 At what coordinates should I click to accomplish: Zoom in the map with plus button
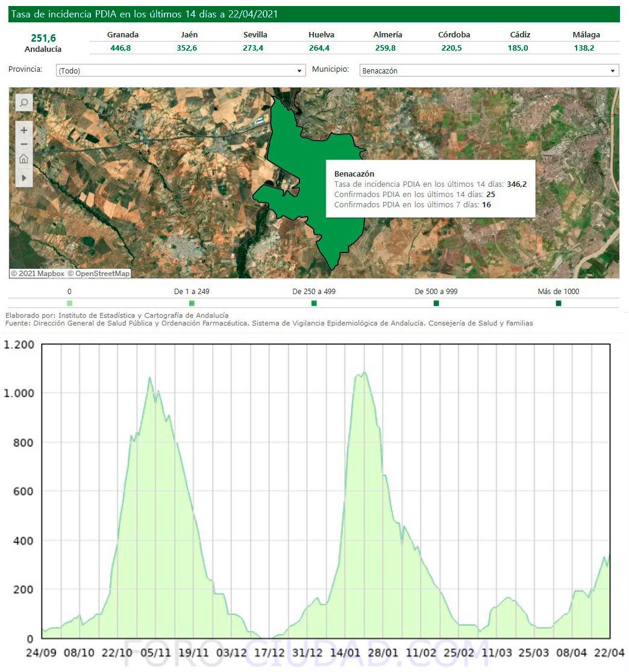click(x=23, y=130)
